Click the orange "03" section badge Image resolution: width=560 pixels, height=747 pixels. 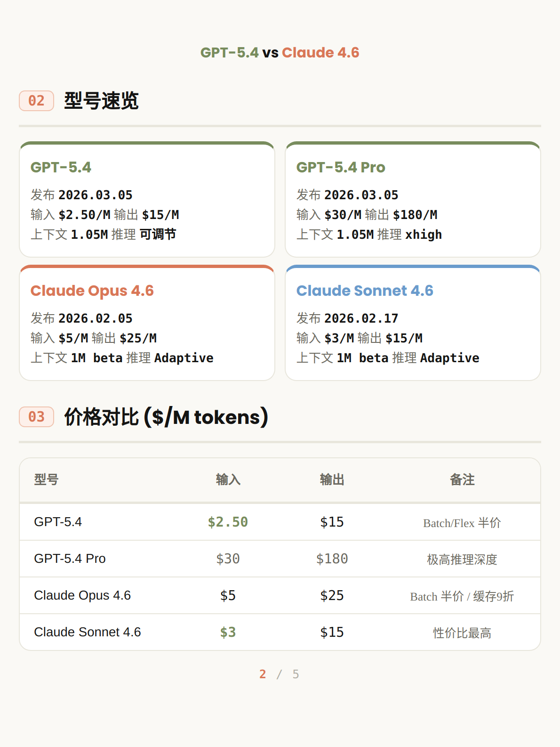36,417
